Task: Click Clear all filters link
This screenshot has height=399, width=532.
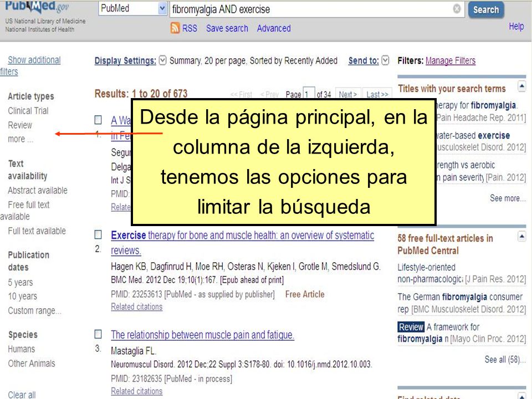Action: (x=22, y=395)
